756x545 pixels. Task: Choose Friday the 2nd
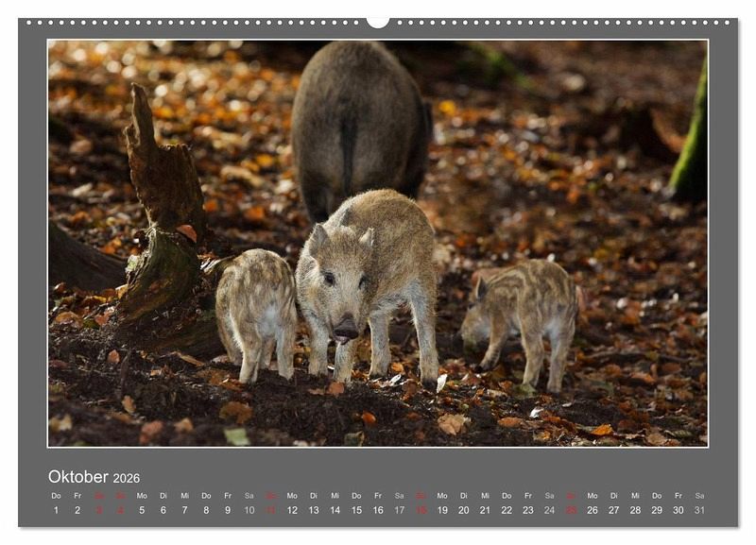point(77,510)
